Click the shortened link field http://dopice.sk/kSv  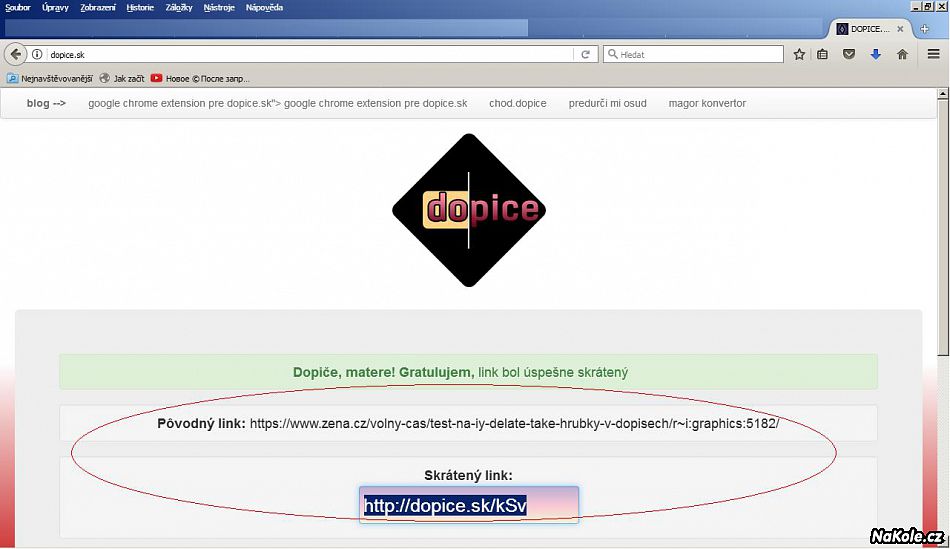(x=468, y=506)
